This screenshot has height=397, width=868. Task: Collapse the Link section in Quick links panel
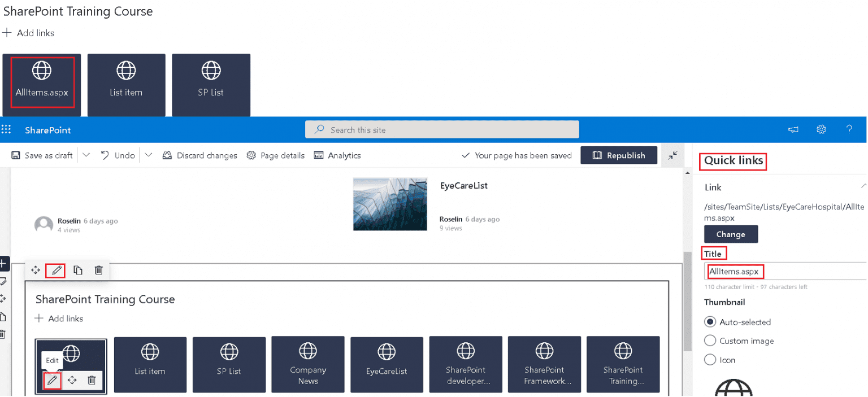click(x=863, y=187)
